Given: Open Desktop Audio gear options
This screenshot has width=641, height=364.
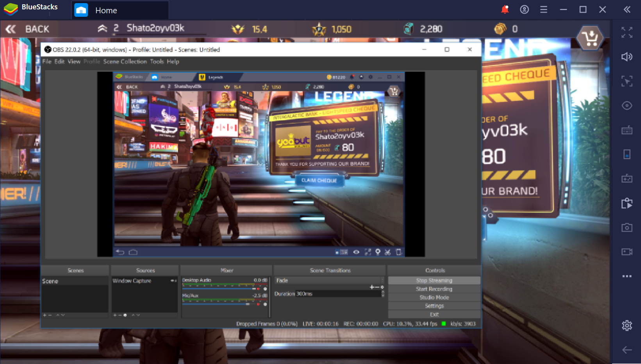Looking at the screenshot, I should pyautogui.click(x=265, y=289).
